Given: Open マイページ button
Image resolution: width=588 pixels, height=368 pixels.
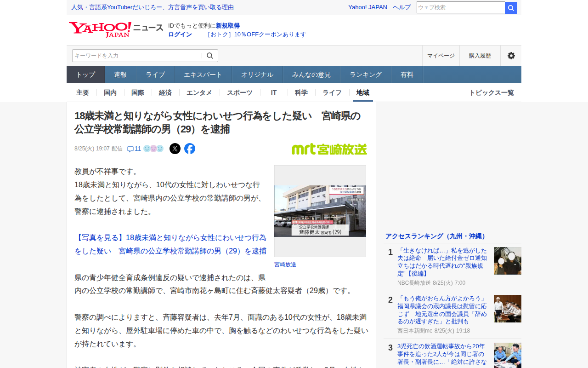Looking at the screenshot, I should (441, 56).
